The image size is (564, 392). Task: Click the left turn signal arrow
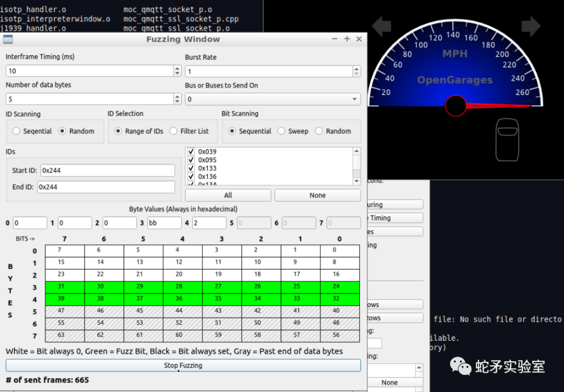pyautogui.click(x=381, y=27)
